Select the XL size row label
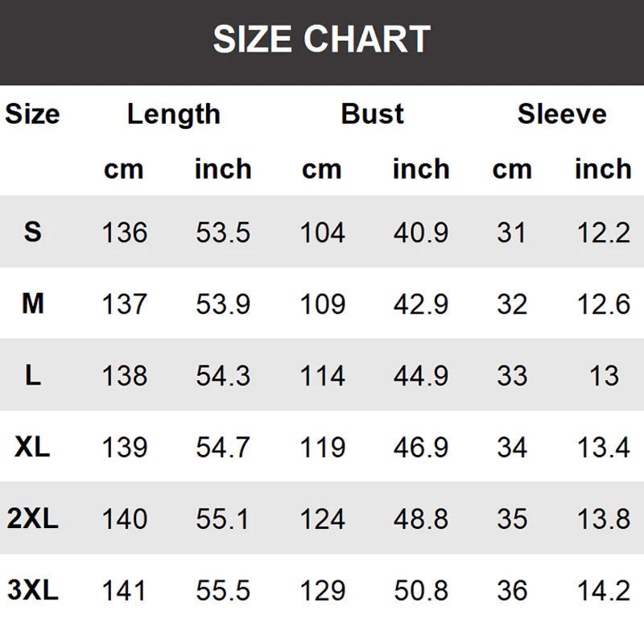The width and height of the screenshot is (644, 644). pyautogui.click(x=32, y=447)
